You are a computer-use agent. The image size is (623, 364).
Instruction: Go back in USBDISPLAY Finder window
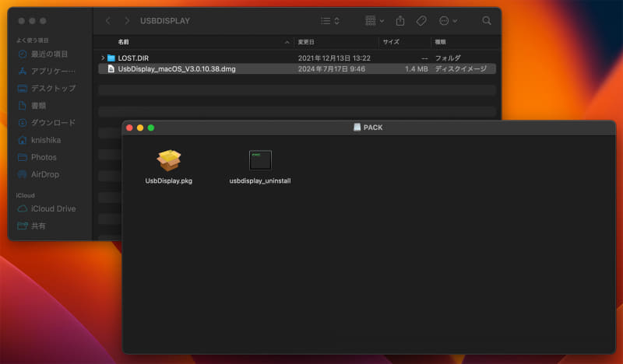point(108,21)
